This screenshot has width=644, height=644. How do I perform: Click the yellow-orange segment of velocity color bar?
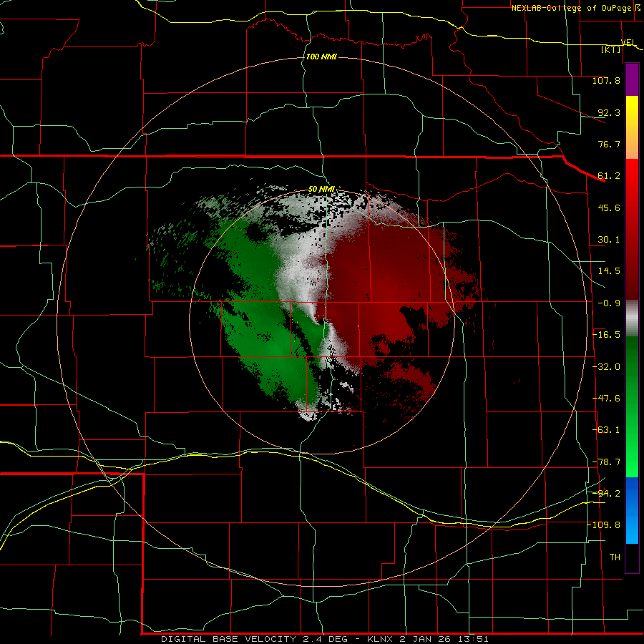tap(632, 128)
